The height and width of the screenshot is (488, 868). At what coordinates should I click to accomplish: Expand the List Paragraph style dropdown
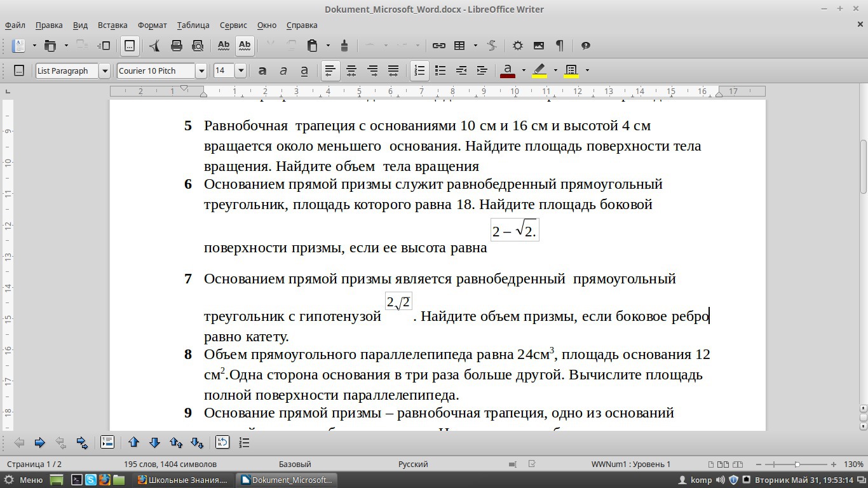105,71
